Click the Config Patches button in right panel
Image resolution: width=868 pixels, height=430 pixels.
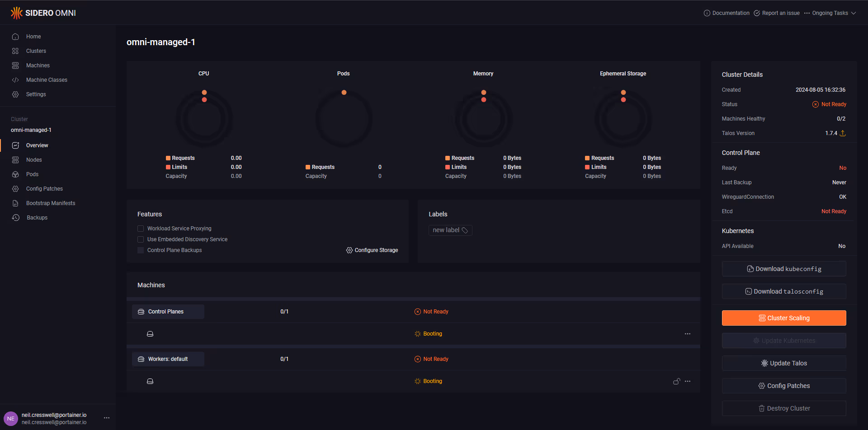(784, 386)
